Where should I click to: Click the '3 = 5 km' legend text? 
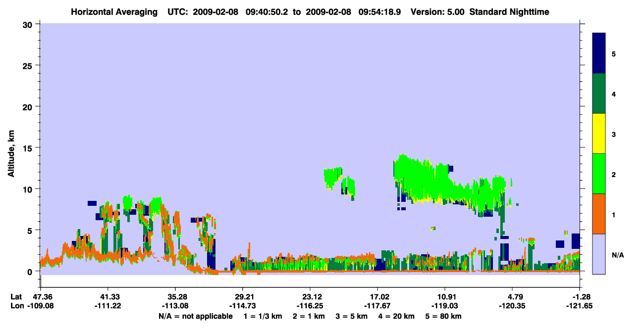tap(352, 316)
